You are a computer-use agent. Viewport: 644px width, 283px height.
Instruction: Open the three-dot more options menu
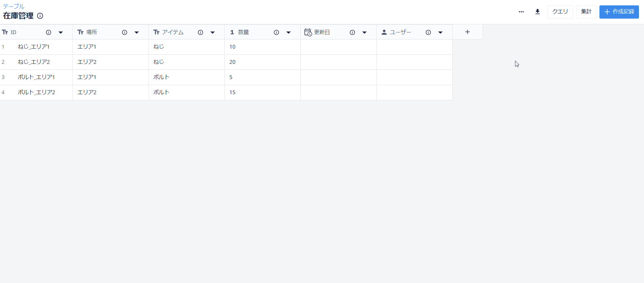pyautogui.click(x=521, y=12)
